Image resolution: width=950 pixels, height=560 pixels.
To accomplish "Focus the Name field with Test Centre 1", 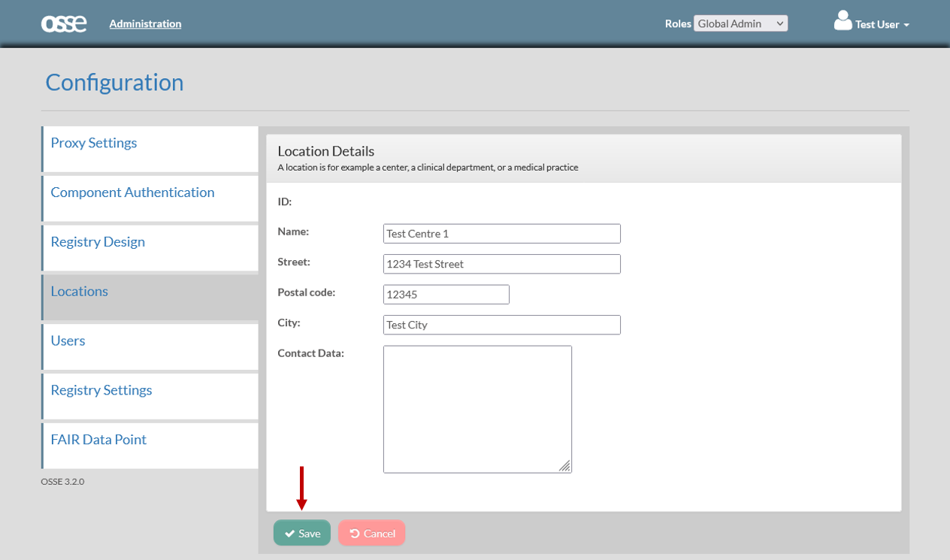I will [502, 234].
